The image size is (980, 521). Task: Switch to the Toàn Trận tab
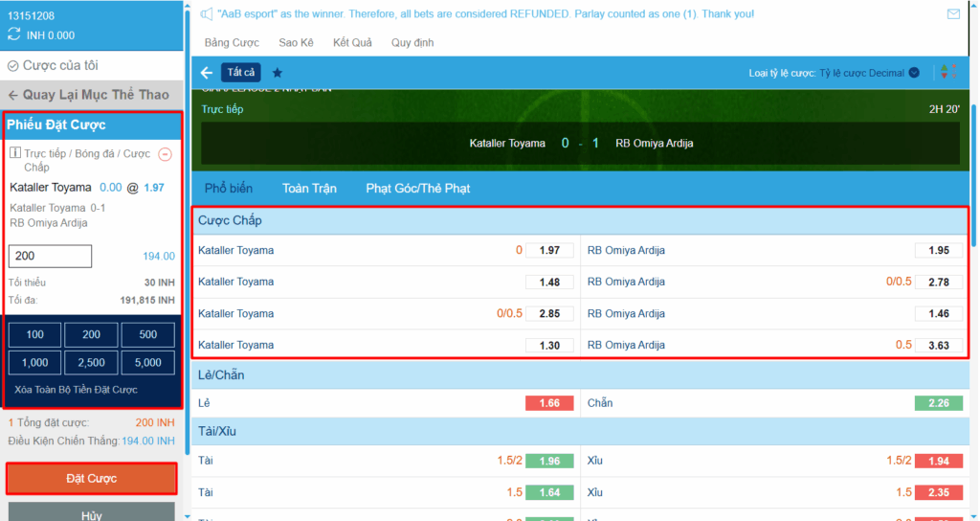tap(309, 189)
